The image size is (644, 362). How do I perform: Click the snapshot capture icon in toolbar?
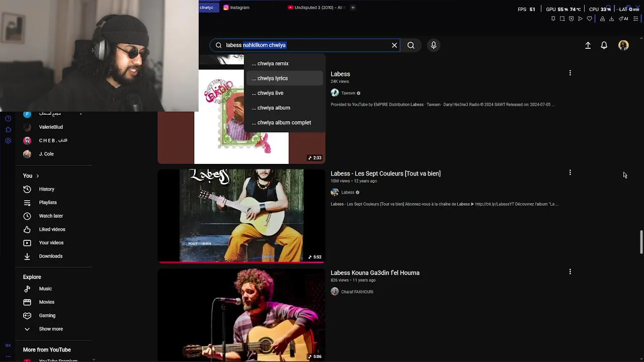pyautogui.click(x=562, y=19)
